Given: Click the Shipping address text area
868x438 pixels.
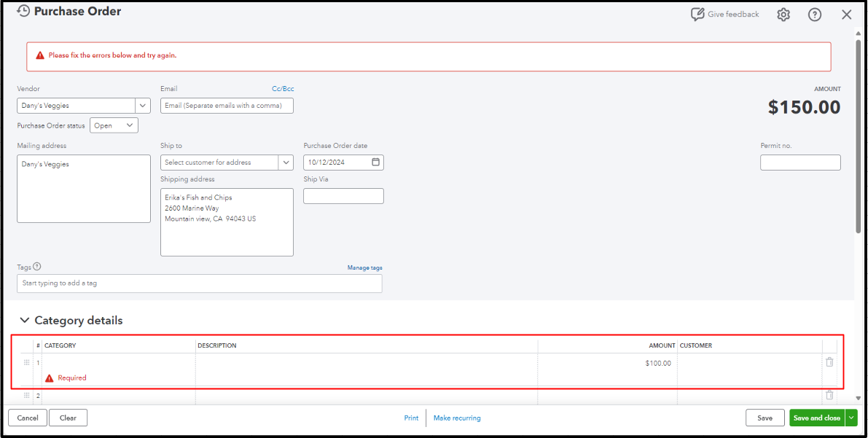Looking at the screenshot, I should (227, 222).
